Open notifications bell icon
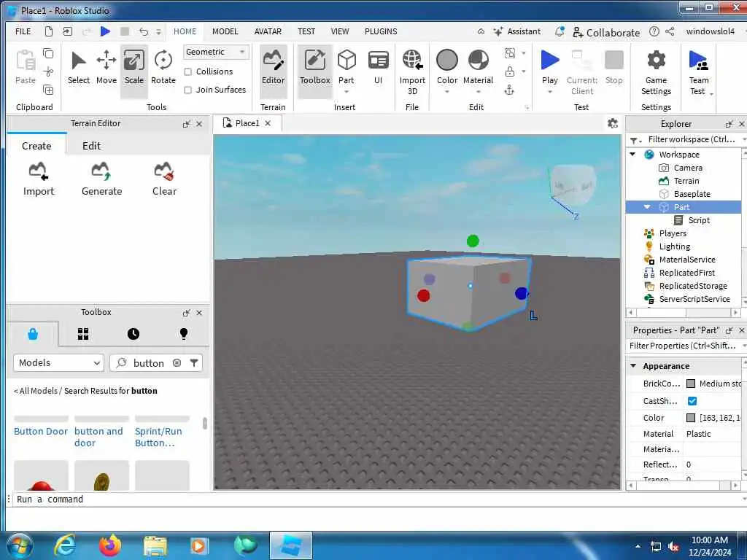Viewport: 747px width, 560px height. coord(560,31)
